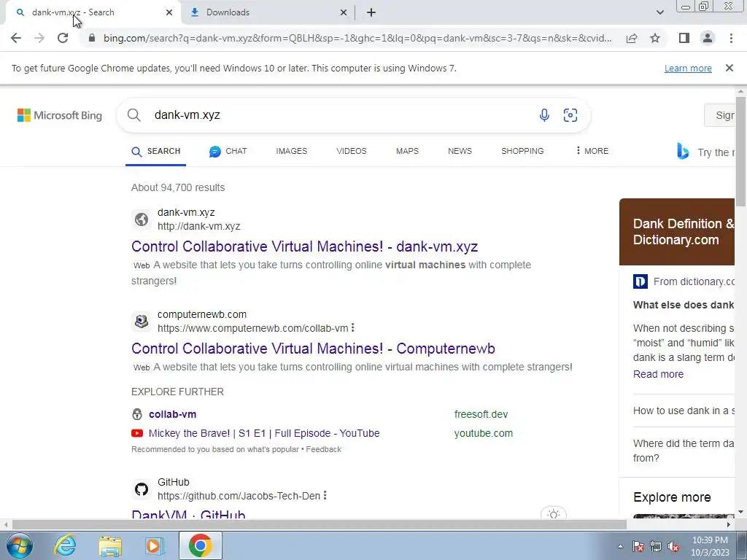This screenshot has width=747, height=560.
Task: Click the collab-vm lock favicon
Action: [137, 414]
